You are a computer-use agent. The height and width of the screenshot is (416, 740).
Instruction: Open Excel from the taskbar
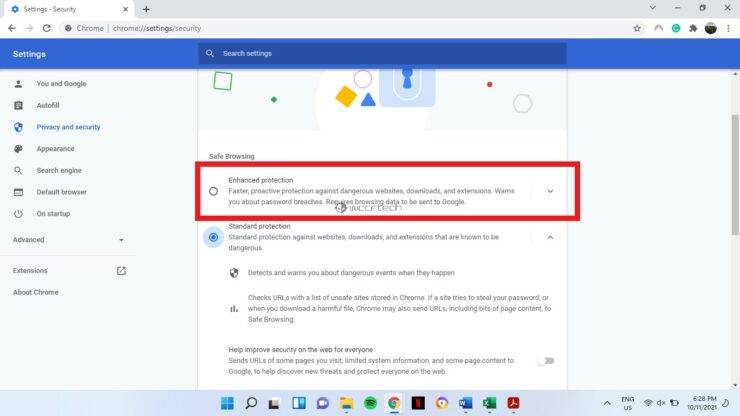489,403
